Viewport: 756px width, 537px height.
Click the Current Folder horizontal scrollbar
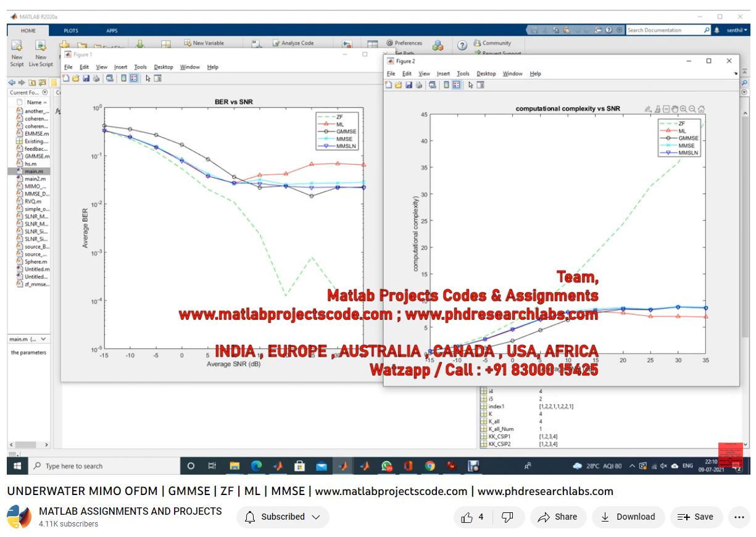click(29, 445)
